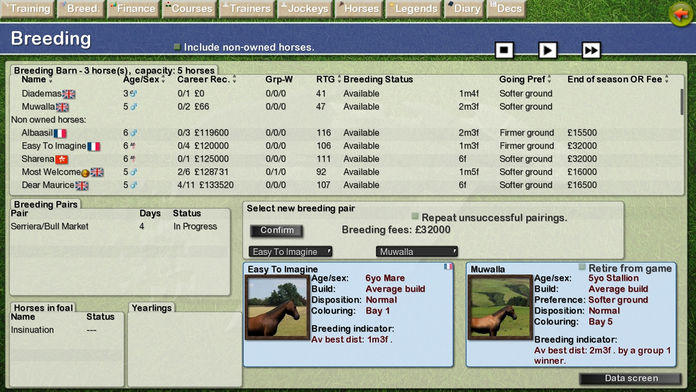This screenshot has height=392, width=696.
Task: Click the UK flag next to Dear Maurice
Action: 82,186
